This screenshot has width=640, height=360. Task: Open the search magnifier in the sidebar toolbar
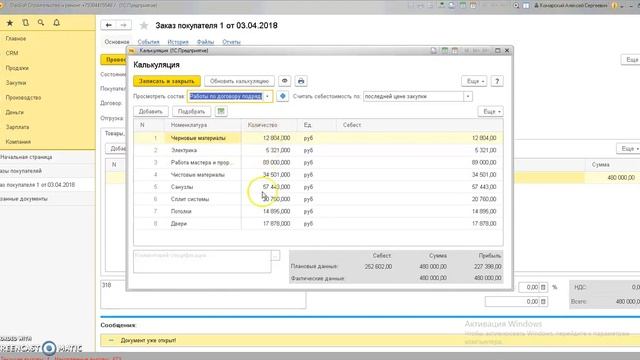tap(41, 23)
